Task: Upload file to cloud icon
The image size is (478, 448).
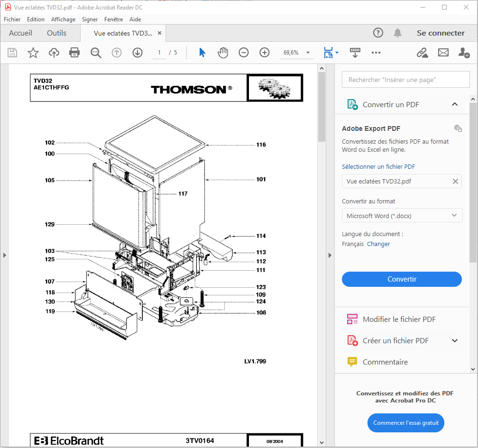Action: [54, 53]
